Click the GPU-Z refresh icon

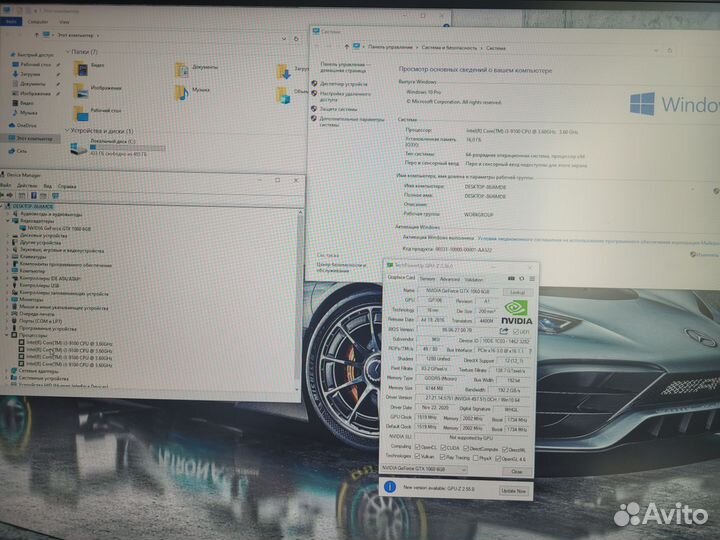(x=522, y=279)
